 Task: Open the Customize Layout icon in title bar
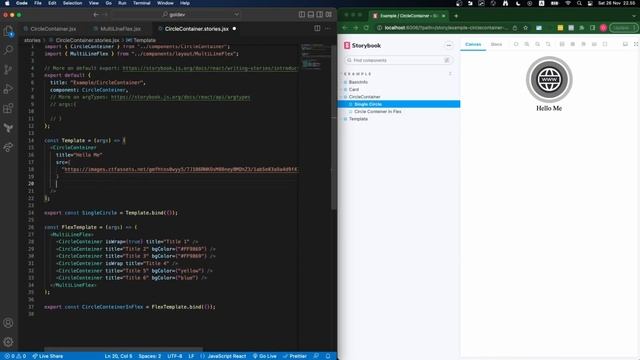tap(329, 14)
